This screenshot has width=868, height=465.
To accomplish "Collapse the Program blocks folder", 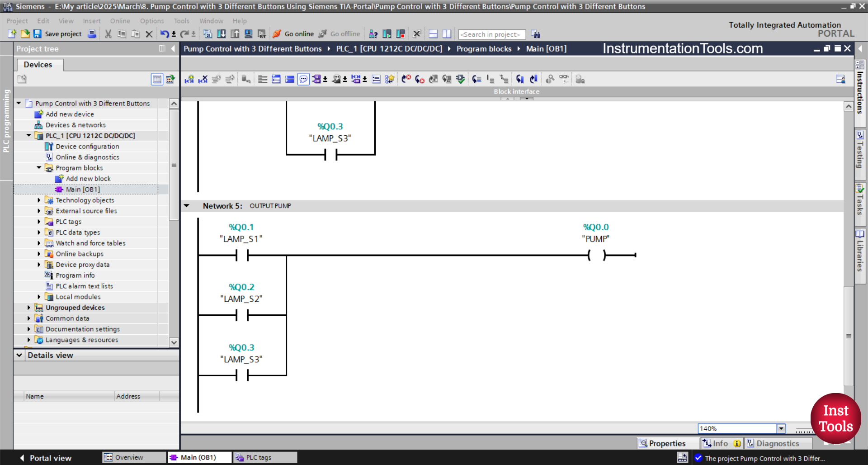I will (x=39, y=167).
